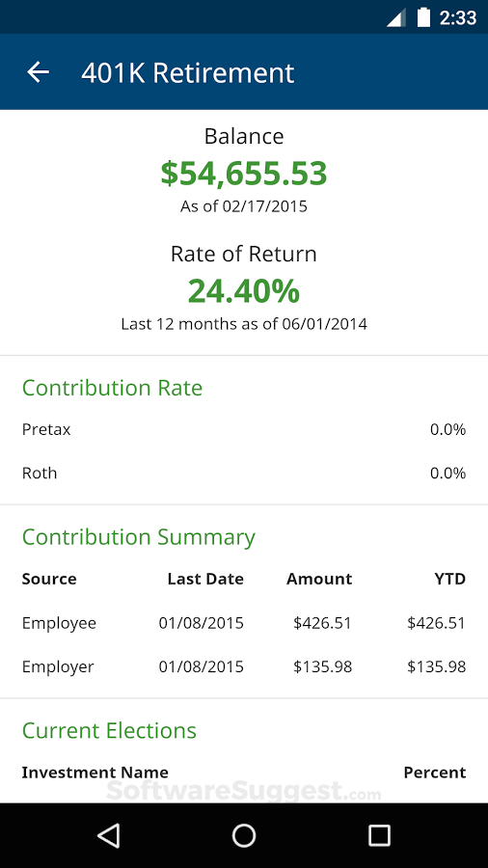488x868 pixels.
Task: Tap the 24.40% rate of return
Action: (x=244, y=291)
